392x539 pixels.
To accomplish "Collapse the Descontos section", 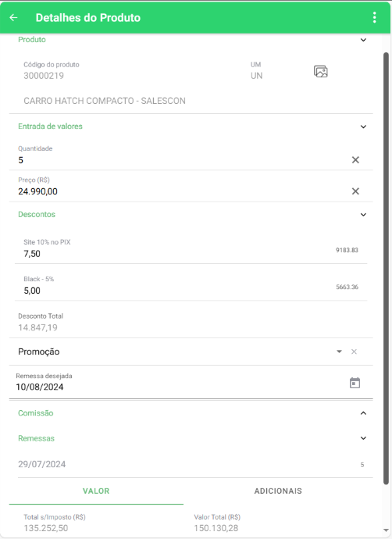I will (x=363, y=215).
